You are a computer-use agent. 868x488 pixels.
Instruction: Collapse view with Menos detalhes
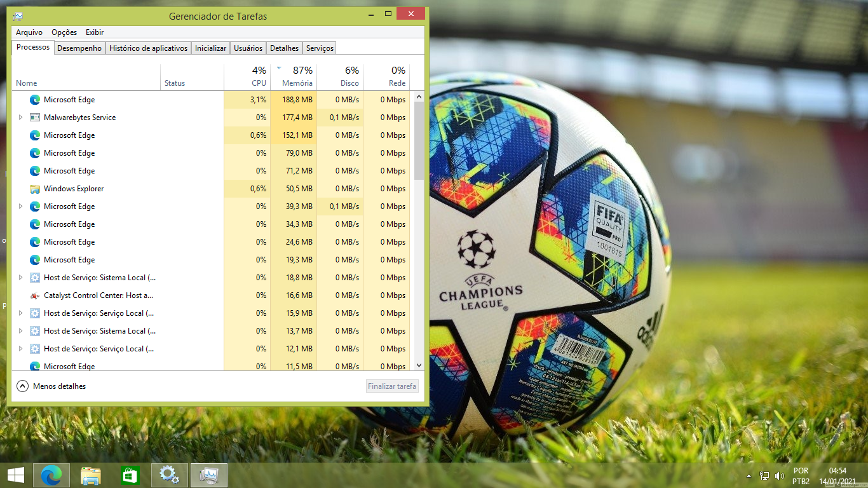pyautogui.click(x=51, y=386)
